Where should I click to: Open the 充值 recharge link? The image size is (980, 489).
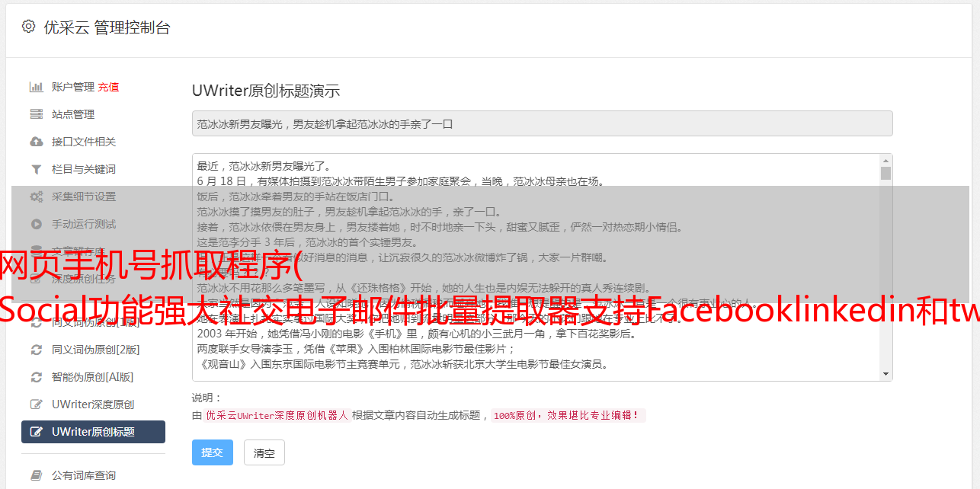108,87
